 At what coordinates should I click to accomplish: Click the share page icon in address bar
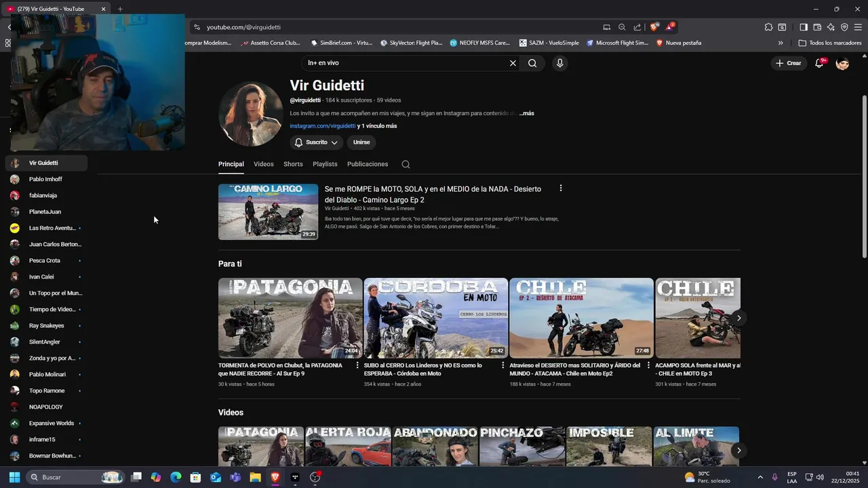pyautogui.click(x=637, y=27)
